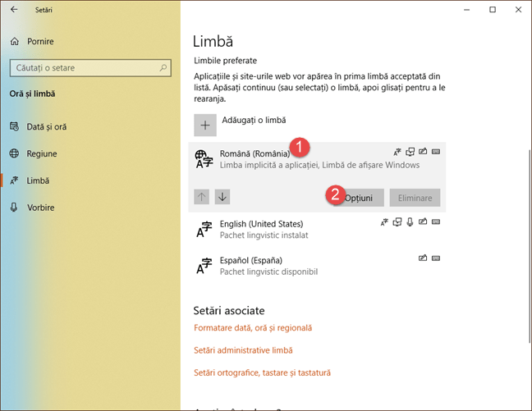Click handwriting icon in Română row
Image resolution: width=532 pixels, height=411 pixels.
pos(423,152)
